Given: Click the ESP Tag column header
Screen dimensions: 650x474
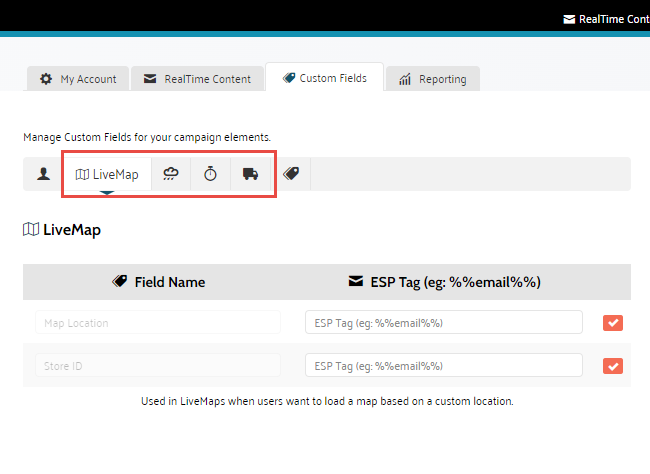Looking at the screenshot, I should tap(444, 282).
